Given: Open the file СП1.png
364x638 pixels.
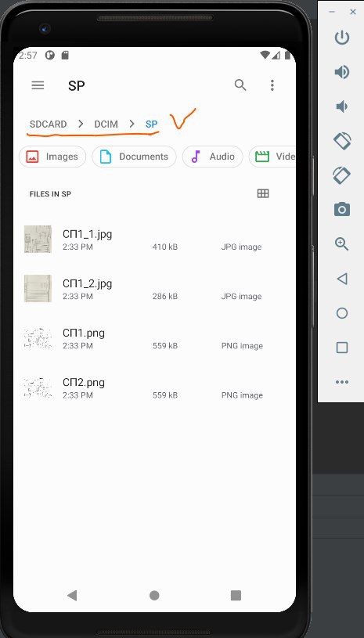Looking at the screenshot, I should [154, 338].
